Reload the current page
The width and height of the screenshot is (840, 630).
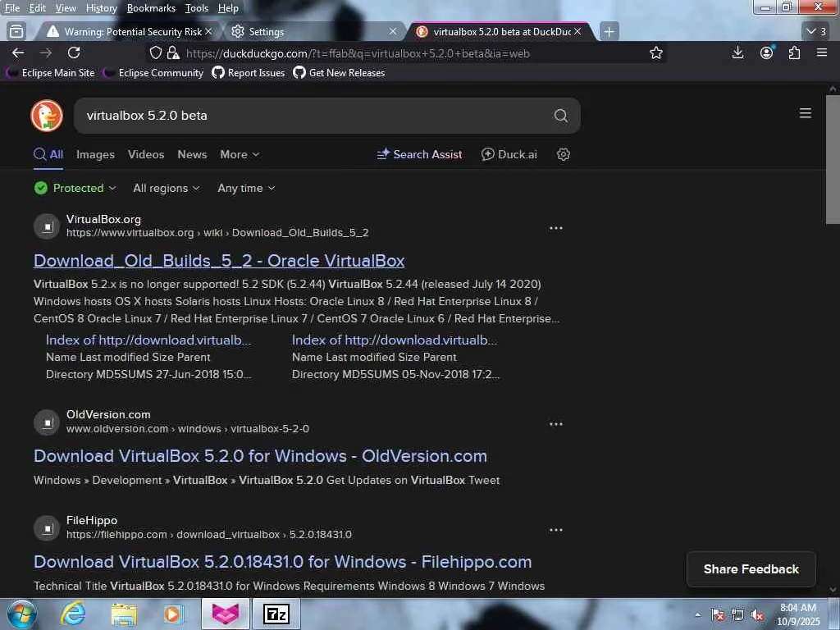pyautogui.click(x=74, y=52)
